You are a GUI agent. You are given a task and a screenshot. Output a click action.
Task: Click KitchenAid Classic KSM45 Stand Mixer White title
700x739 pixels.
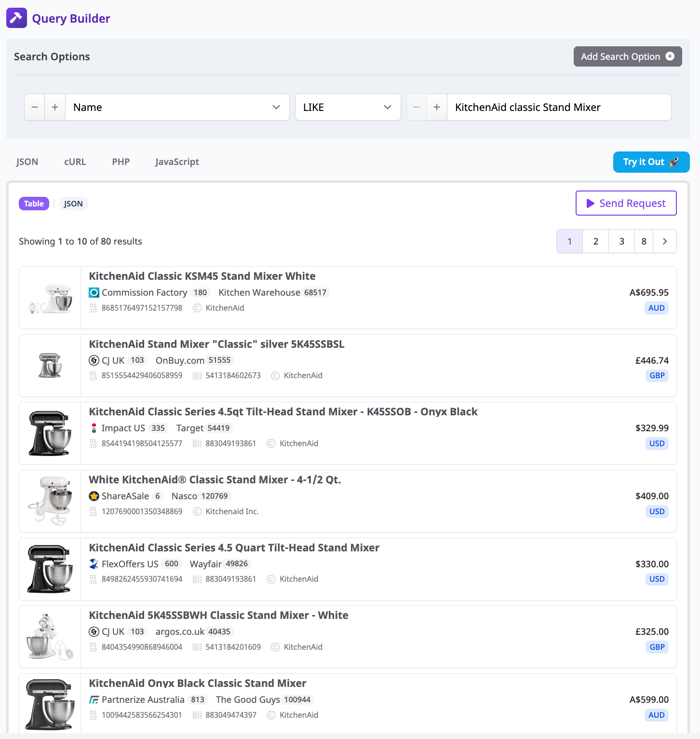pos(202,276)
